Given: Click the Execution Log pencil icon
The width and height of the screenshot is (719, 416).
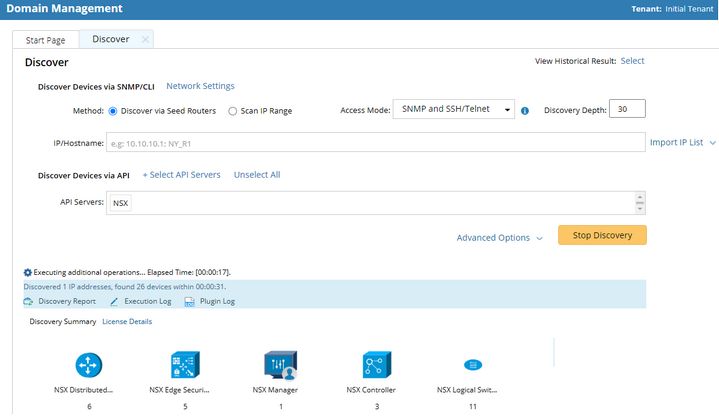Looking at the screenshot, I should [x=114, y=301].
